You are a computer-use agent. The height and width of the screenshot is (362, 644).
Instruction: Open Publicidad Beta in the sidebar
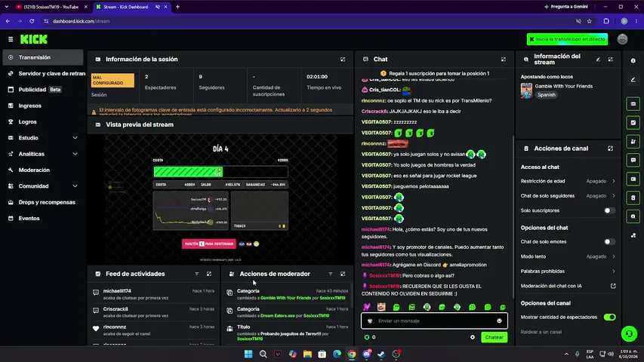coord(43,90)
